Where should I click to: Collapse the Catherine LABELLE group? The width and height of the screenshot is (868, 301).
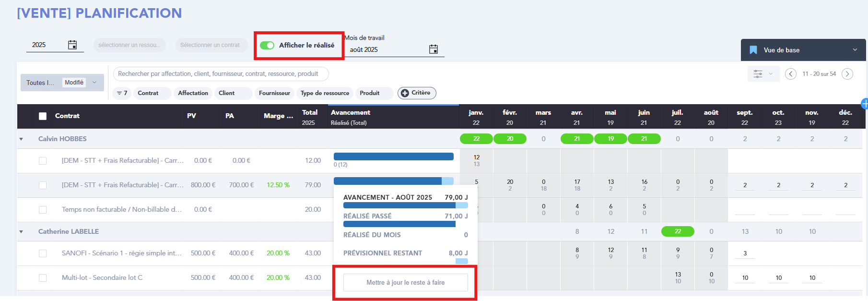[21, 232]
